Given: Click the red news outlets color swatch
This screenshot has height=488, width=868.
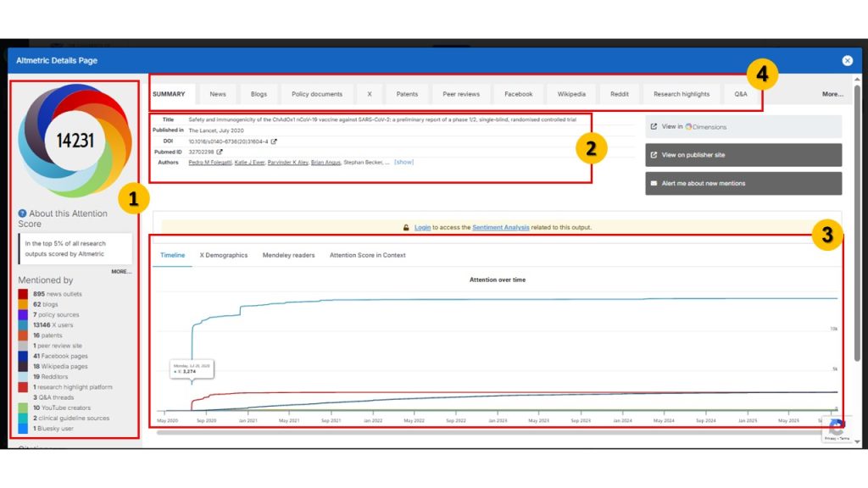Looking at the screenshot, I should tap(23, 294).
